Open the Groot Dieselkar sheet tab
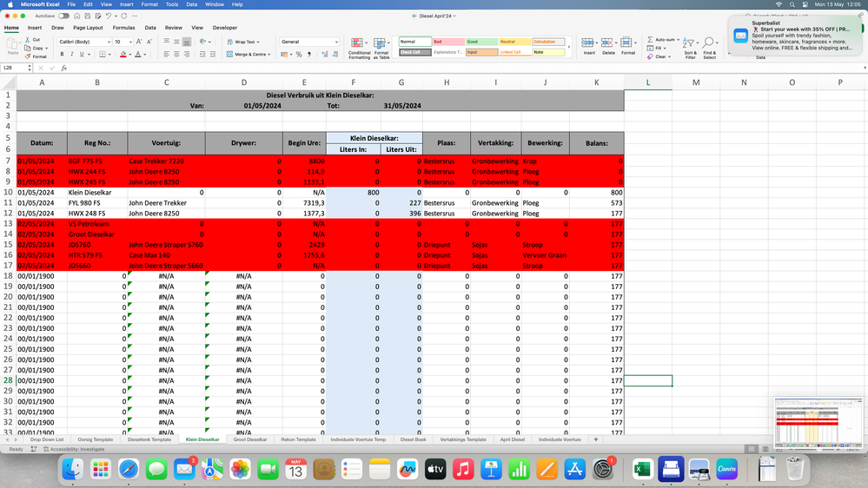 250,439
